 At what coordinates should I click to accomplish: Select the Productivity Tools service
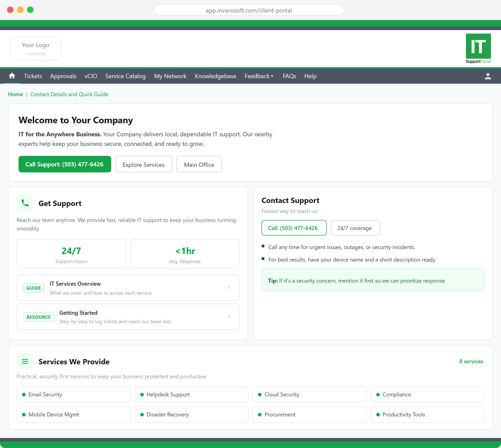pyautogui.click(x=428, y=415)
